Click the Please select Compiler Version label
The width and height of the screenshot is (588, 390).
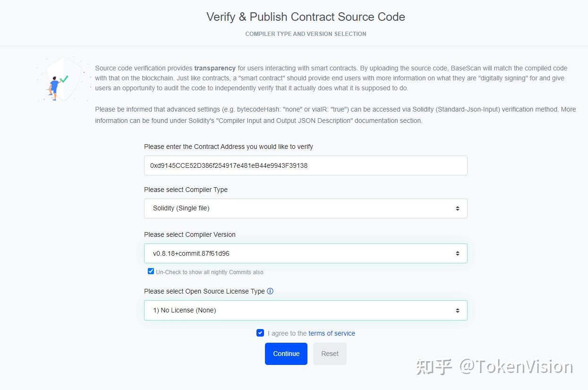(189, 234)
